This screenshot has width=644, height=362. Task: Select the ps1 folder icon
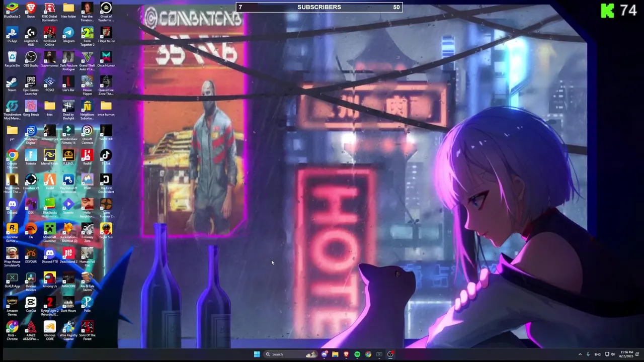tap(12, 133)
